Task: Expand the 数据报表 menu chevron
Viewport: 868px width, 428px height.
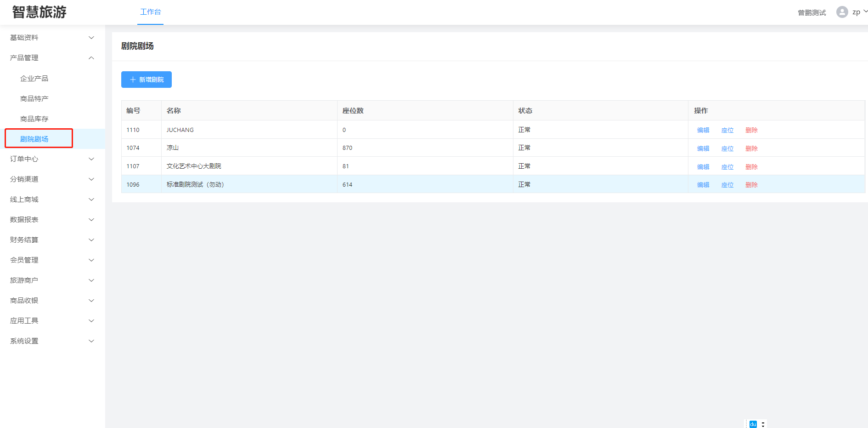Action: 91,220
